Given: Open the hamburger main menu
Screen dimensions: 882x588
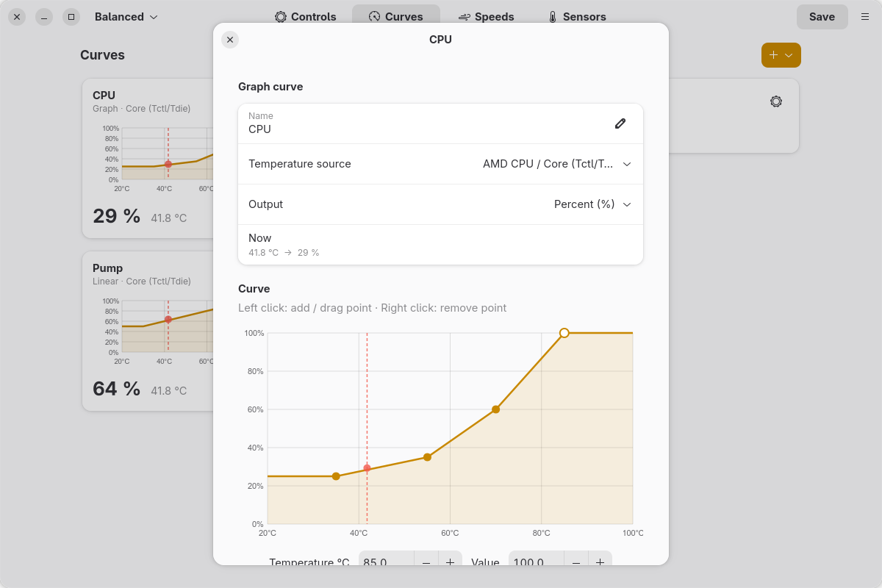Looking at the screenshot, I should click(x=865, y=17).
